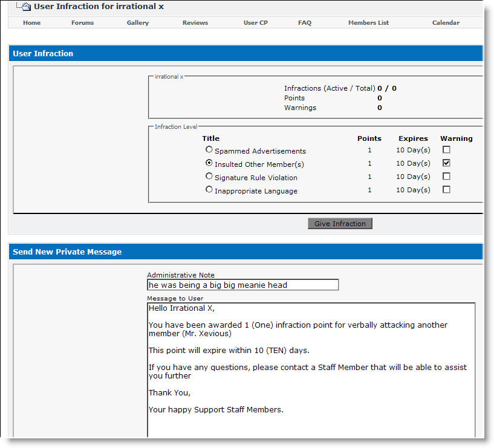Choose Signature Rule Violation infraction
The width and height of the screenshot is (494, 448).
pos(209,177)
